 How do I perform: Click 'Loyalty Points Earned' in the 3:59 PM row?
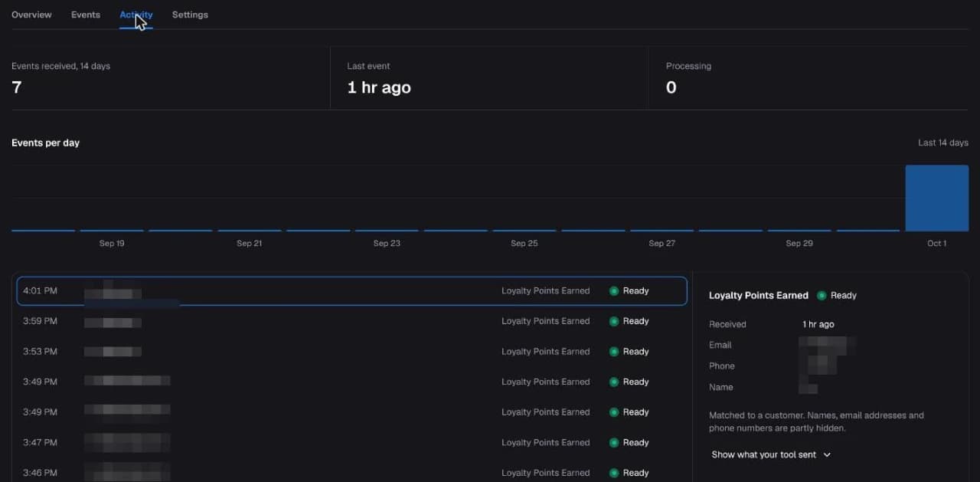[x=545, y=321]
